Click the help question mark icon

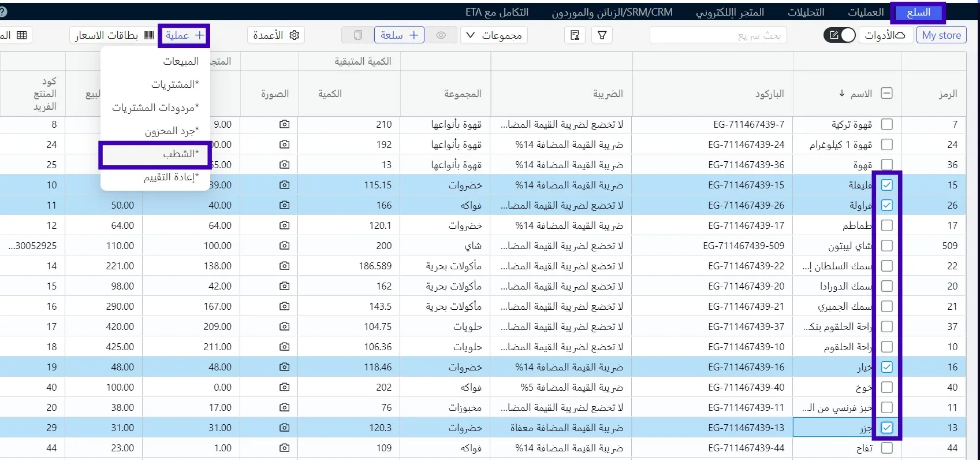tap(3, 12)
